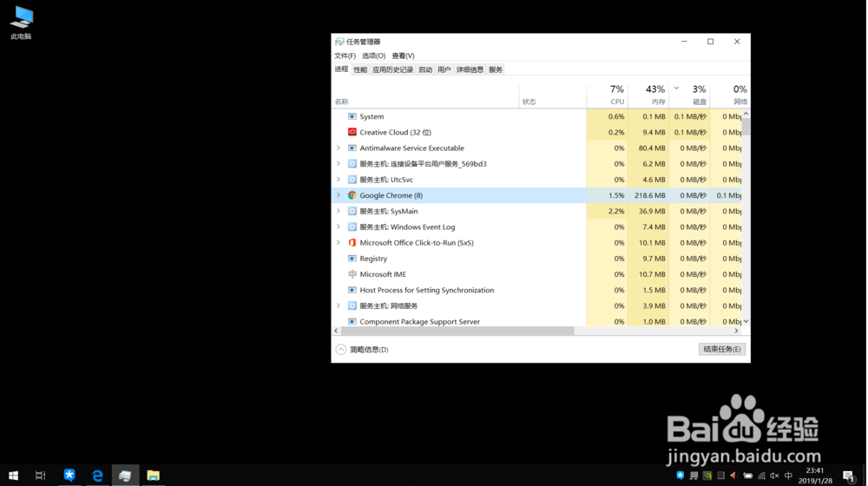Click the 中 input method indicator
Screen dimensions: 868x486
[788, 476]
